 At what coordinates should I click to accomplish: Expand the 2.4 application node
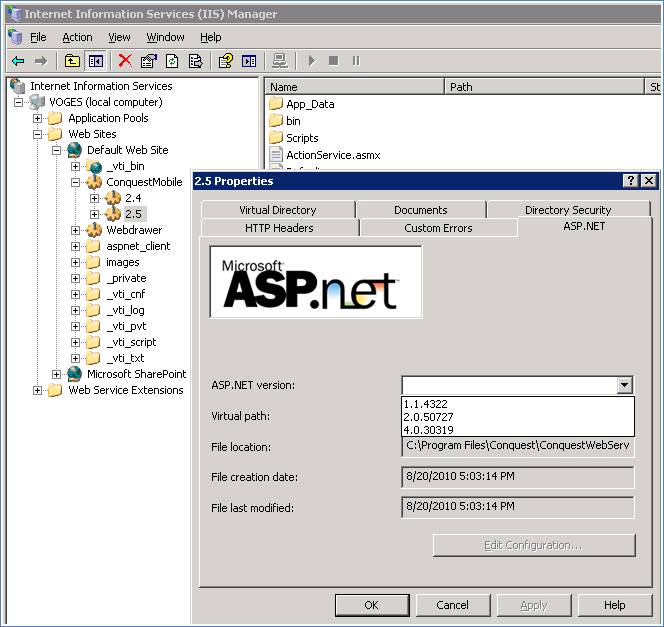(x=94, y=199)
